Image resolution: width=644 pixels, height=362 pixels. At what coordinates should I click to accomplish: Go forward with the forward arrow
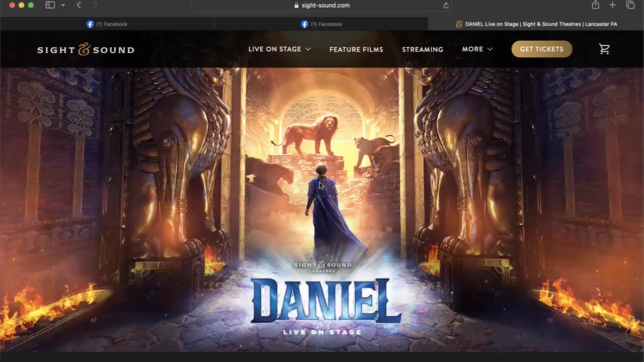point(95,5)
